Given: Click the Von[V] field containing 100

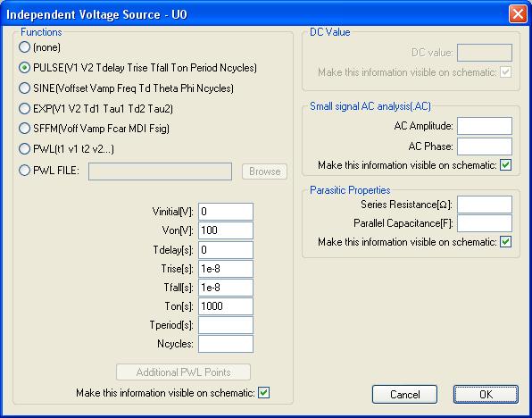Looking at the screenshot, I should (226, 230).
